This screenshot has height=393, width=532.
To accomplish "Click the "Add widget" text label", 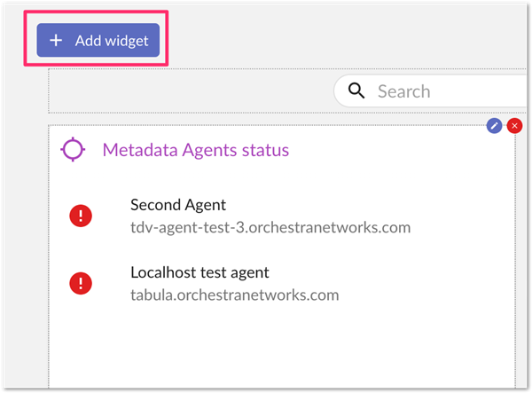I will click(111, 41).
